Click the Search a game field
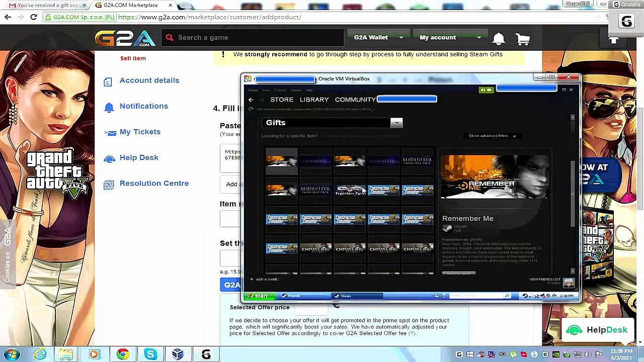The height and width of the screenshot is (362, 644). (x=253, y=38)
